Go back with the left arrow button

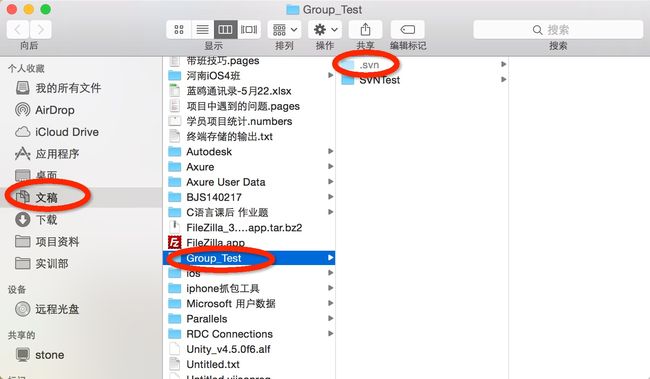18,29
